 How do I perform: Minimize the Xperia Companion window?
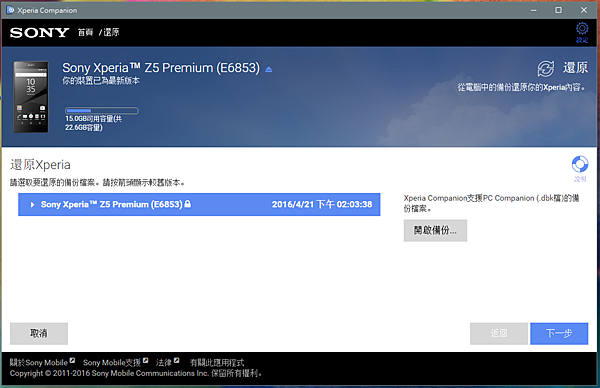coord(533,10)
